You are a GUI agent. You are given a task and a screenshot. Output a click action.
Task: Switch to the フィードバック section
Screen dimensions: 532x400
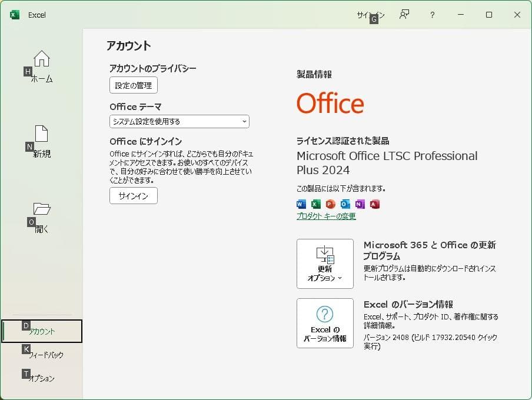pos(41,354)
